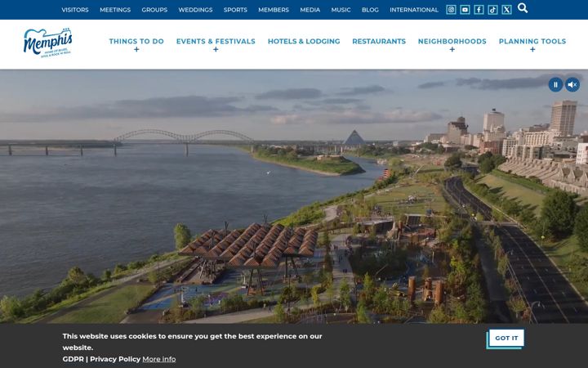Open Things To Do menu
The image size is (588, 368).
tap(136, 42)
